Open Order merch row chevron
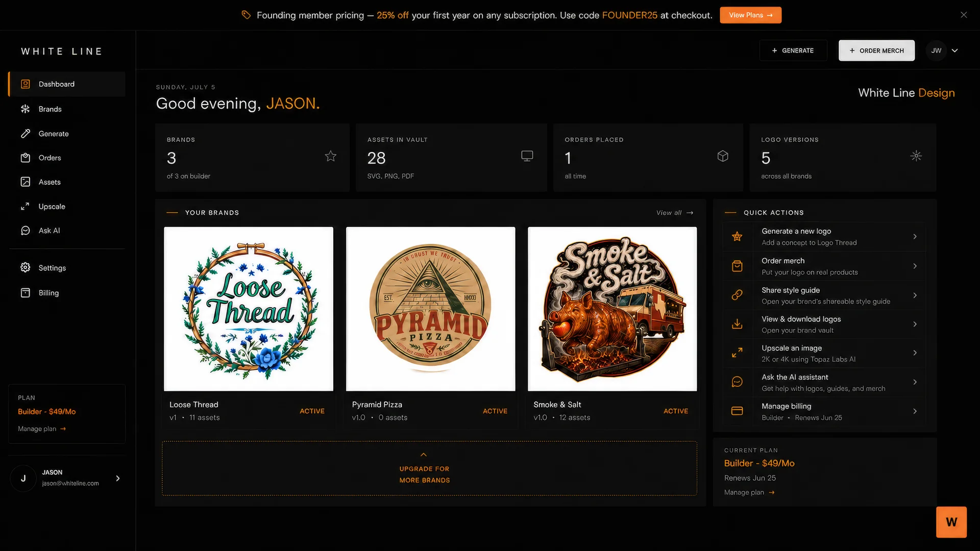Viewport: 980px width, 551px height. point(915,266)
